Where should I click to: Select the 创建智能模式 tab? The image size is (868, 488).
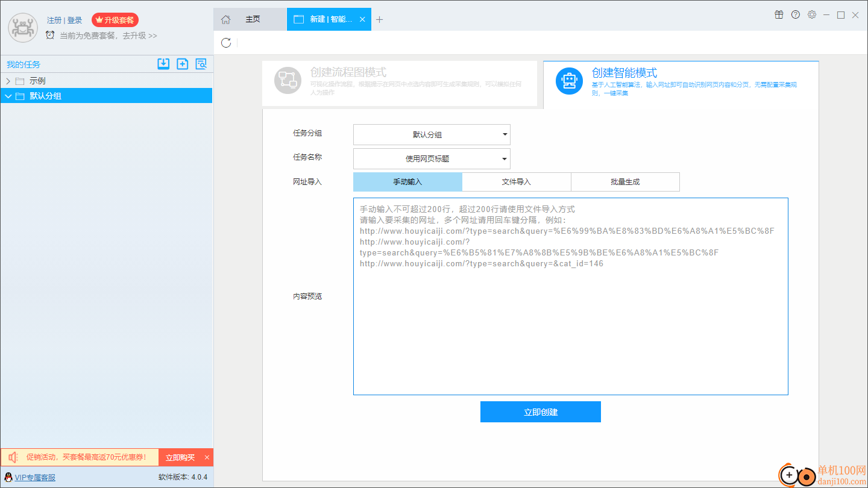pyautogui.click(x=681, y=85)
